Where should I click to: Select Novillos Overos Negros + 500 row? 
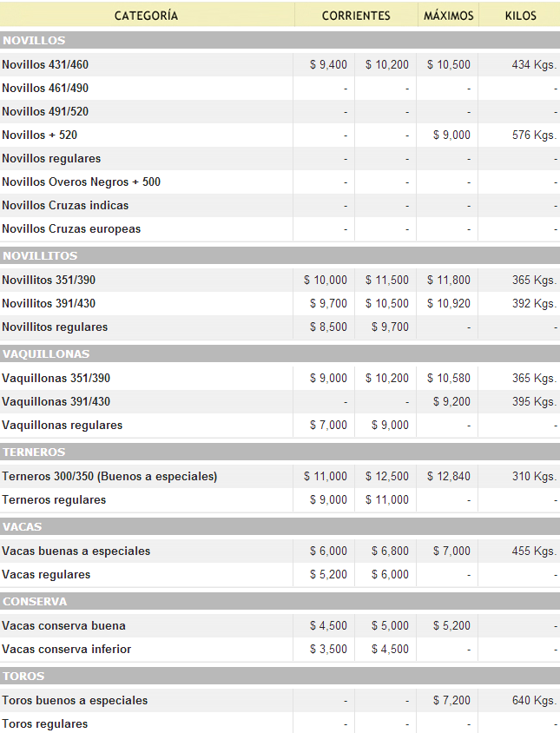click(81, 182)
